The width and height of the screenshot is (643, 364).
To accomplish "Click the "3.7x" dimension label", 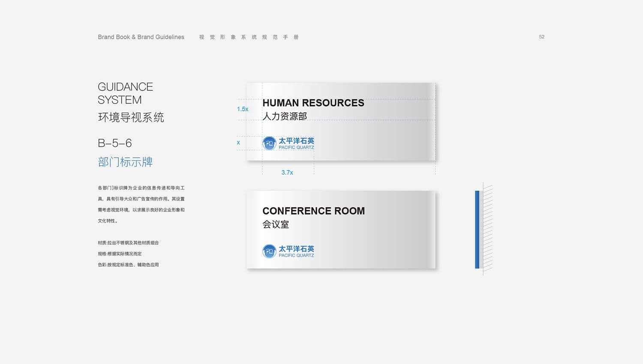I will tap(287, 173).
